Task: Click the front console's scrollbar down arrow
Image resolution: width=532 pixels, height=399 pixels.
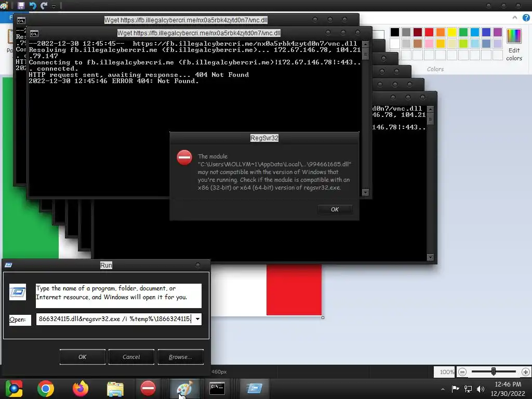Action: point(365,192)
